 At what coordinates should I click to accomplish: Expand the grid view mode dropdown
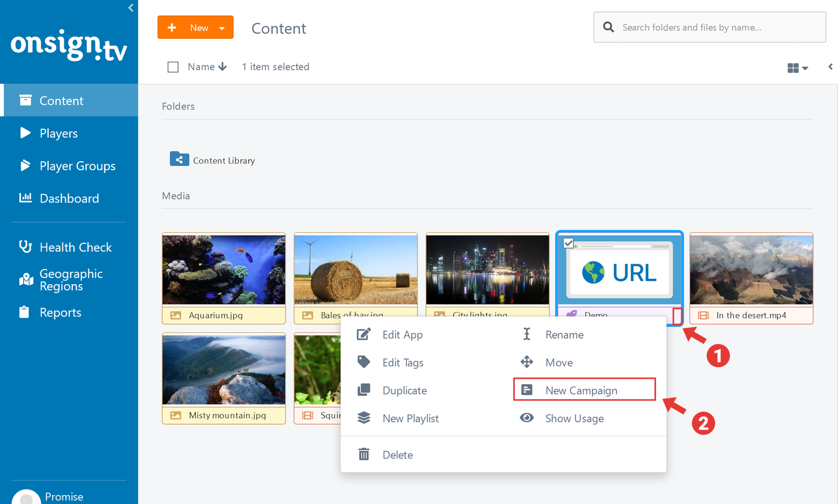pos(797,68)
